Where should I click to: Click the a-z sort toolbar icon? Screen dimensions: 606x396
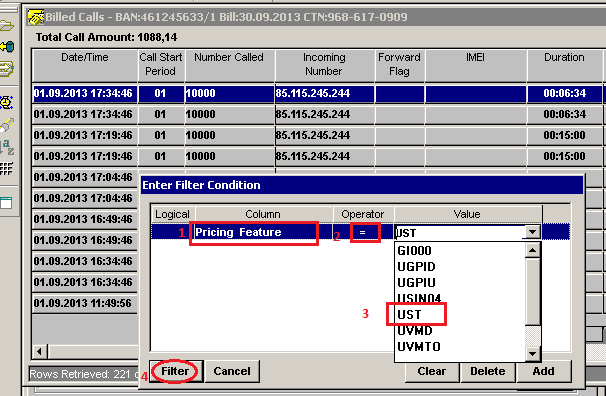coord(7,147)
